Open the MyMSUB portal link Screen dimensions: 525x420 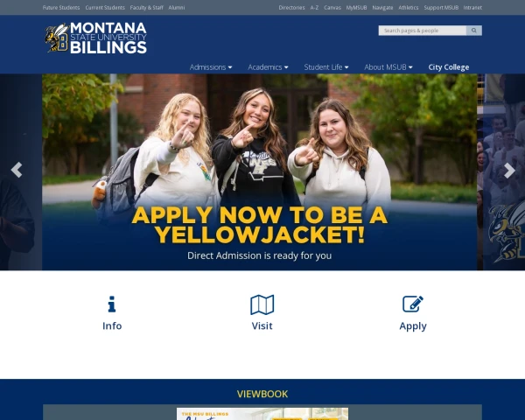tap(356, 7)
